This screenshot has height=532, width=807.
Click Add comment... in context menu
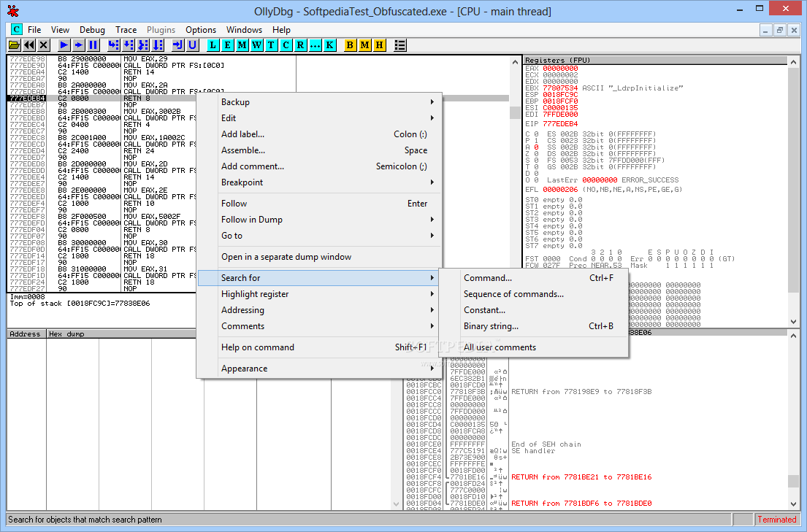(253, 166)
